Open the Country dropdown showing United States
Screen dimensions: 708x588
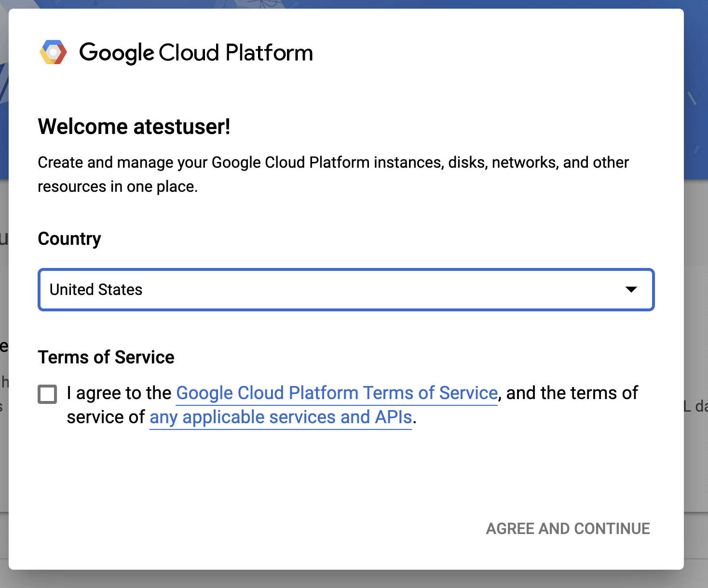346,290
